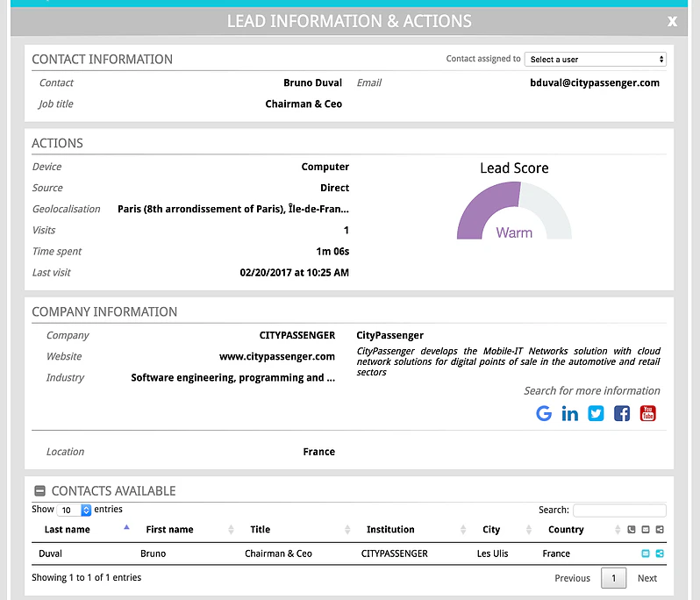Search company on Google icon
The width and height of the screenshot is (700, 600).
tap(544, 413)
